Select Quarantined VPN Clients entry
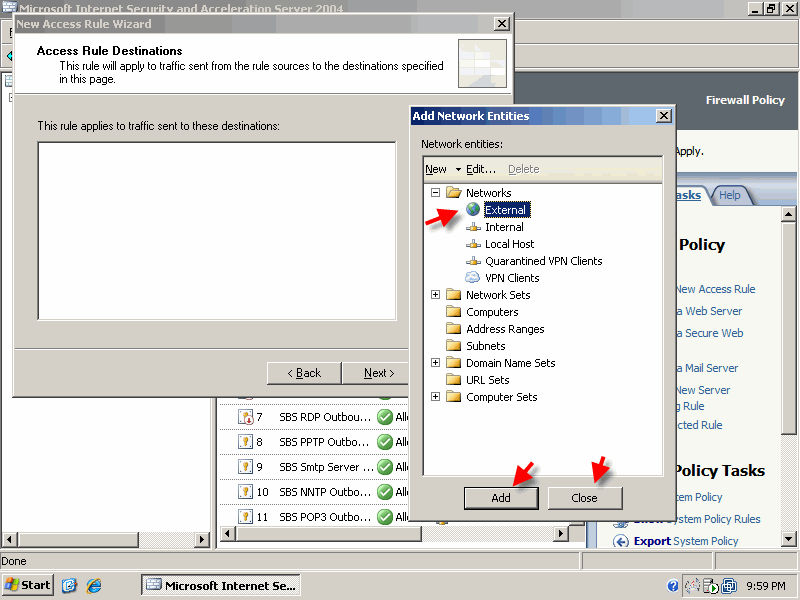Viewport: 800px width, 600px height. click(543, 261)
